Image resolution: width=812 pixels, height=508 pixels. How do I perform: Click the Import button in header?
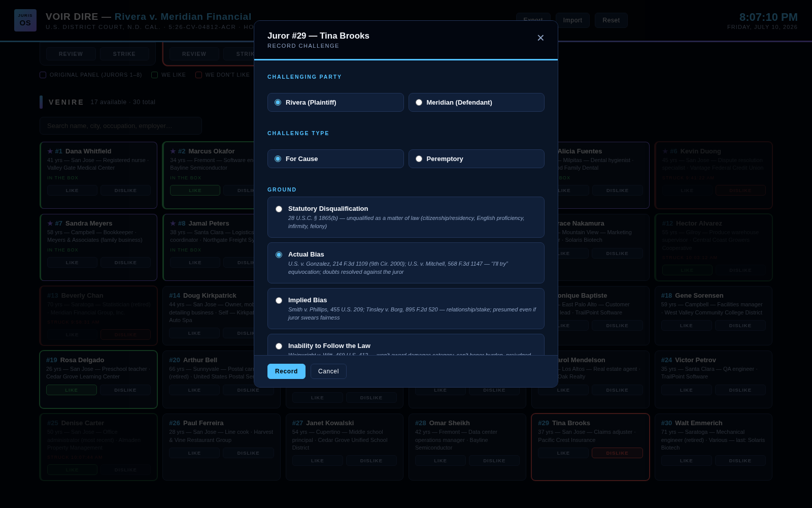coord(572,20)
